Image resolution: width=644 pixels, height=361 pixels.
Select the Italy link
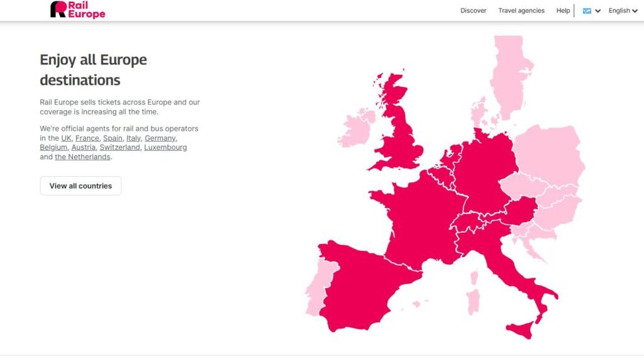133,138
